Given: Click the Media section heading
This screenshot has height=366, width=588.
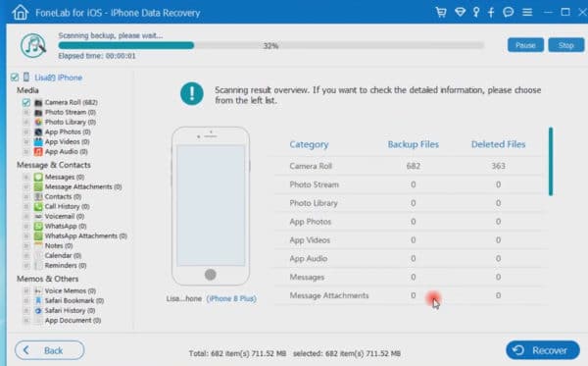Looking at the screenshot, I should coord(27,90).
